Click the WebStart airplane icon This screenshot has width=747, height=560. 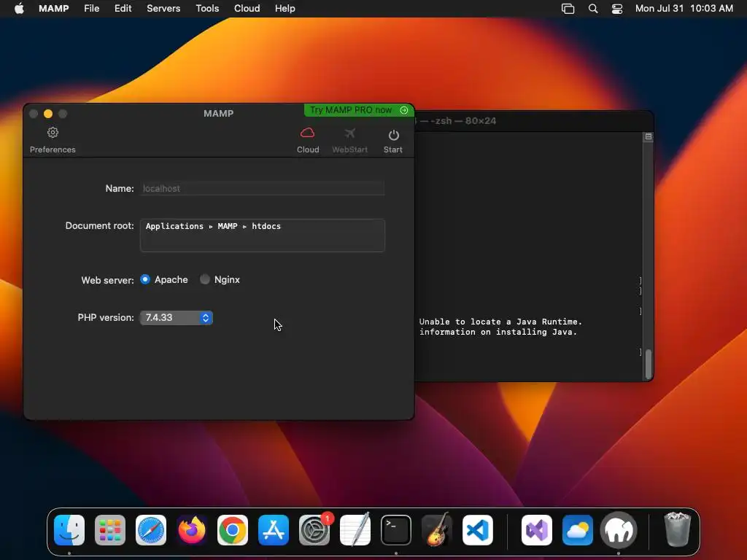349,133
